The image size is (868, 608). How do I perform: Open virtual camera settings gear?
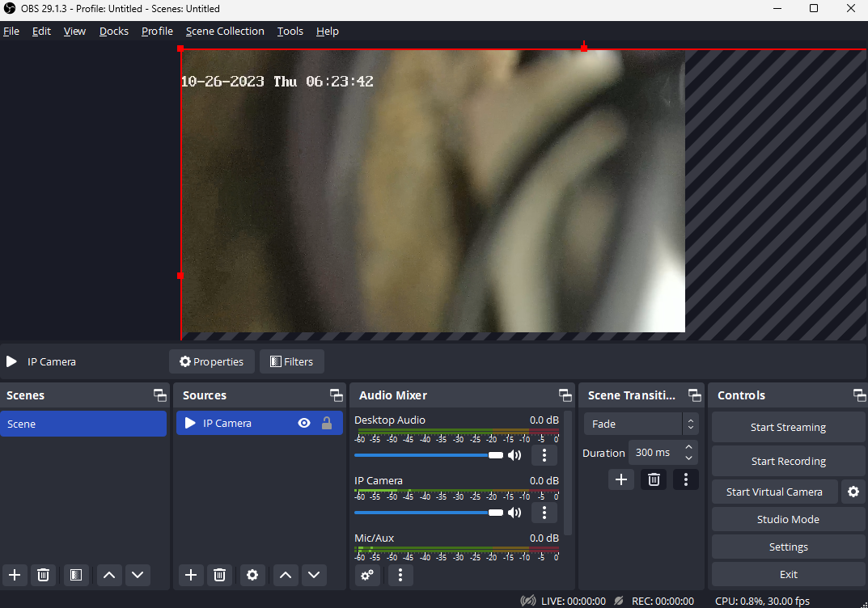pos(853,492)
